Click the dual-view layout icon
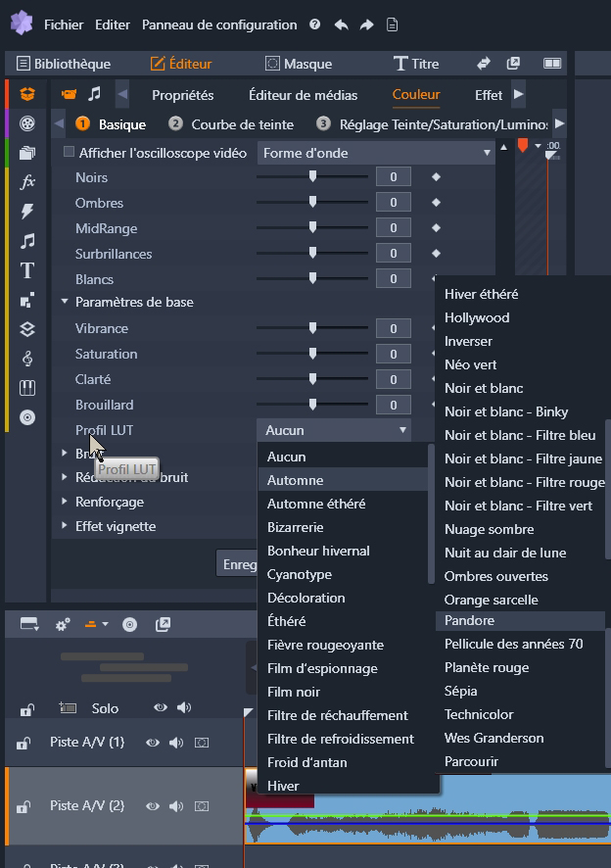The image size is (611, 868). [552, 63]
